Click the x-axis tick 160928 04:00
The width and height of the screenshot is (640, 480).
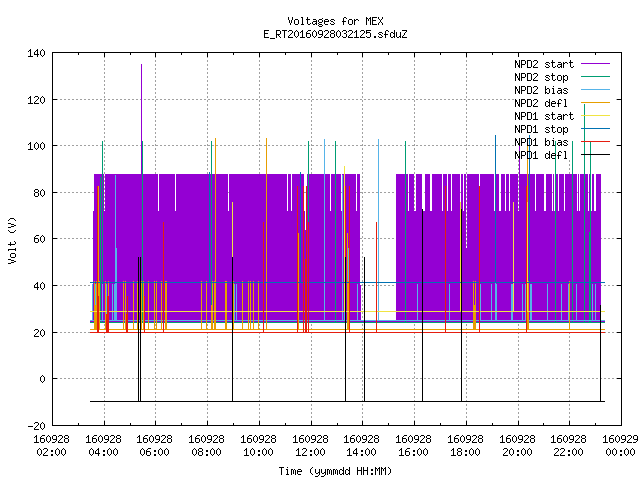(103, 446)
